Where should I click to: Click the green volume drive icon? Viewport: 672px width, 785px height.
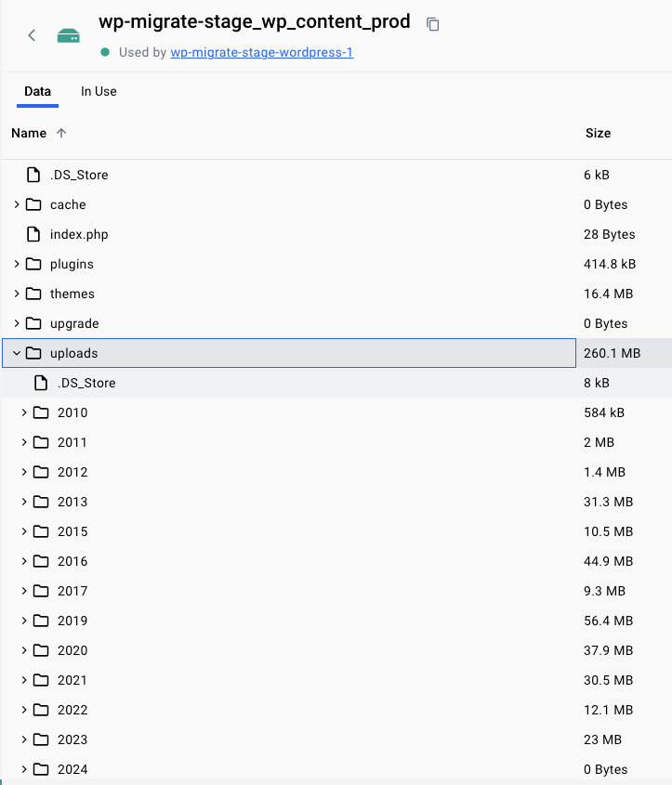point(69,35)
